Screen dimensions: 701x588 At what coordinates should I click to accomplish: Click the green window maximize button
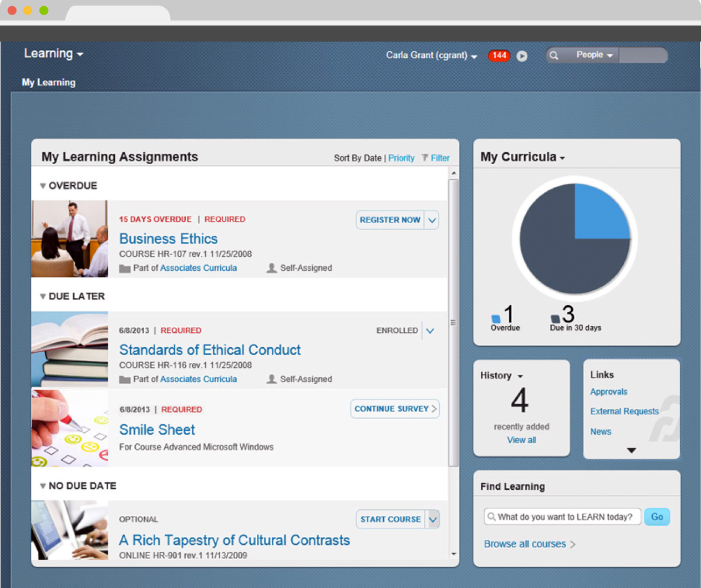44,11
